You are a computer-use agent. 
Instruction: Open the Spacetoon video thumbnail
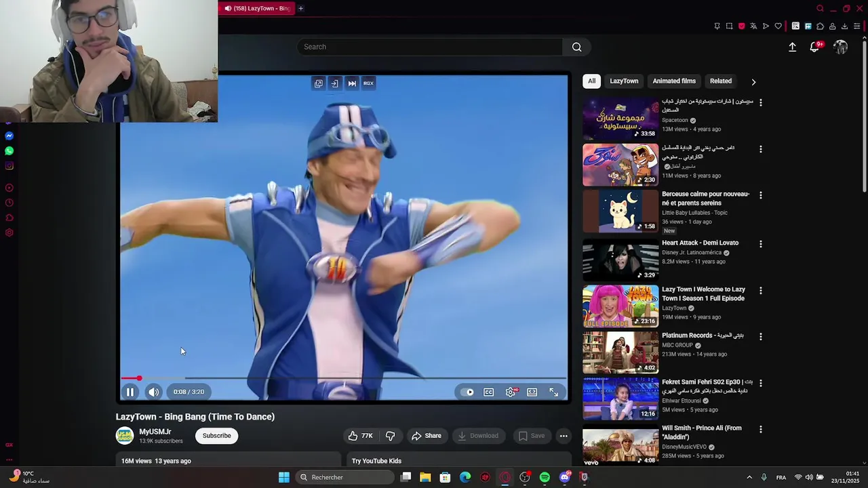pos(620,118)
